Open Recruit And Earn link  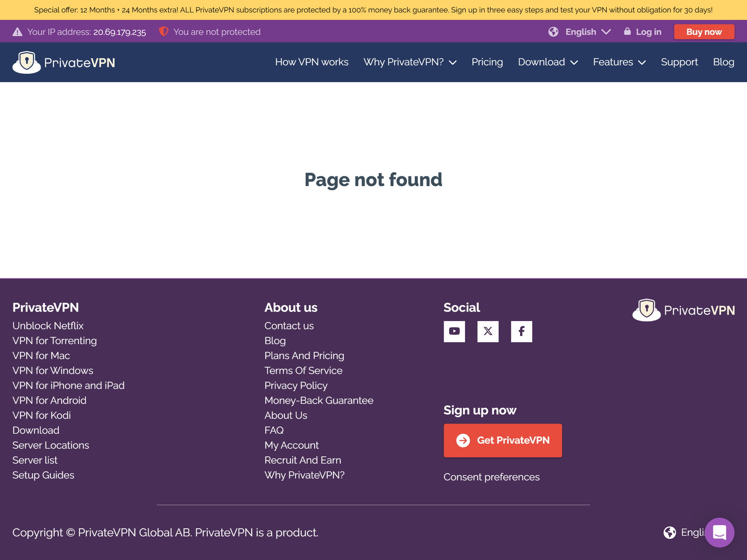click(303, 460)
